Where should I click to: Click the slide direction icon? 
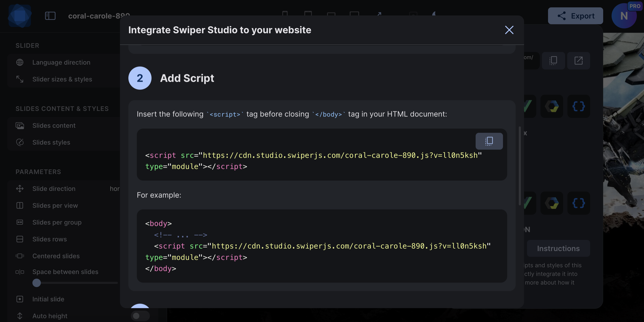point(19,189)
